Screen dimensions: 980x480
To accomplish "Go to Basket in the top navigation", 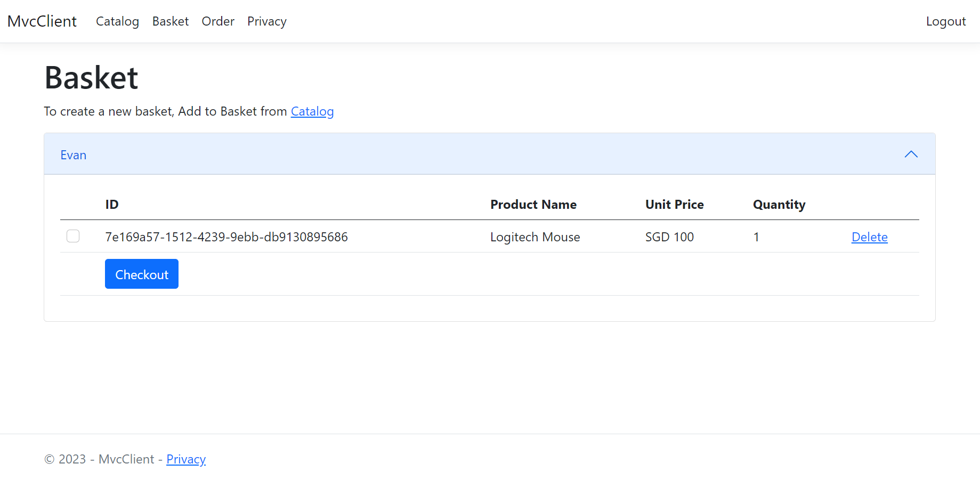I will 171,21.
